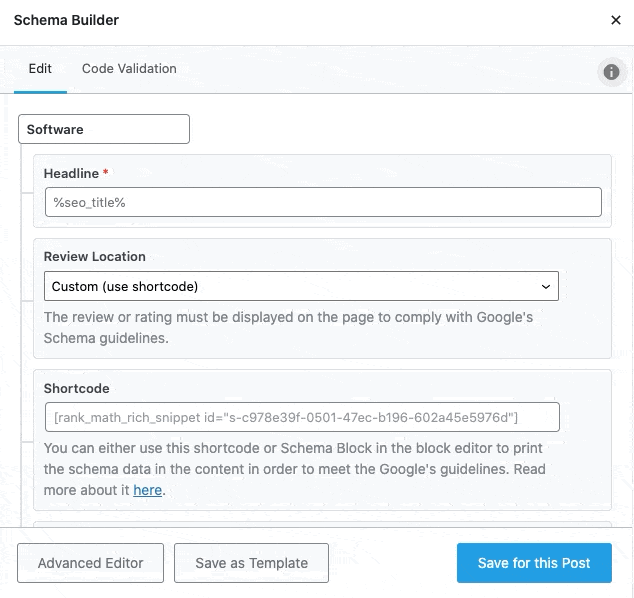Click the Software schema type box
Screen dimensions: 634x598
coord(104,129)
